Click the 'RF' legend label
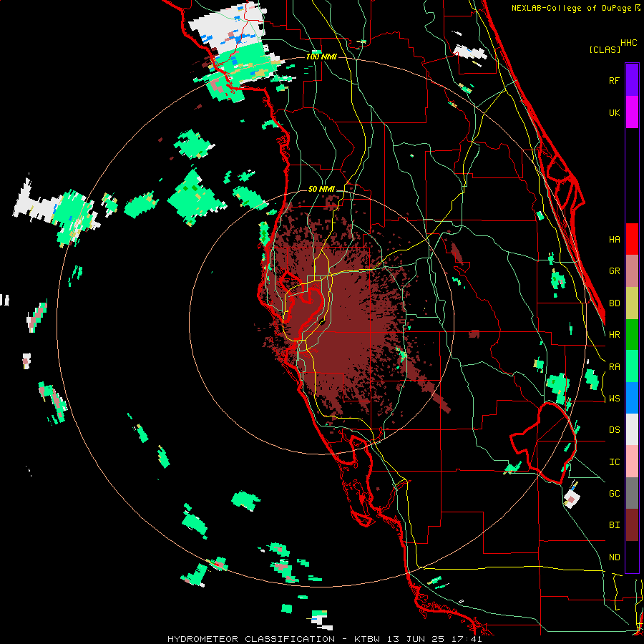Viewport: 644px width, 644px height. click(614, 80)
